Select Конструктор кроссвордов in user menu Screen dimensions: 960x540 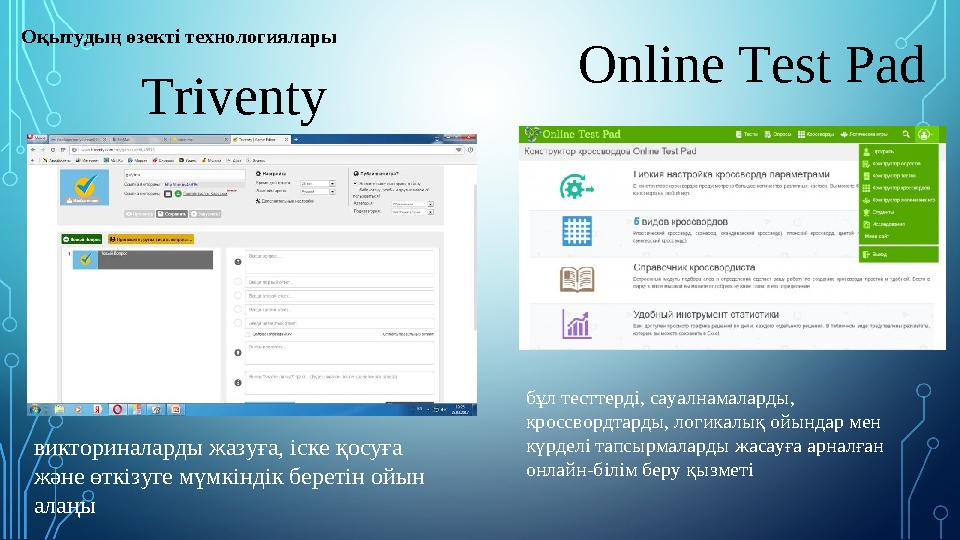(x=896, y=188)
